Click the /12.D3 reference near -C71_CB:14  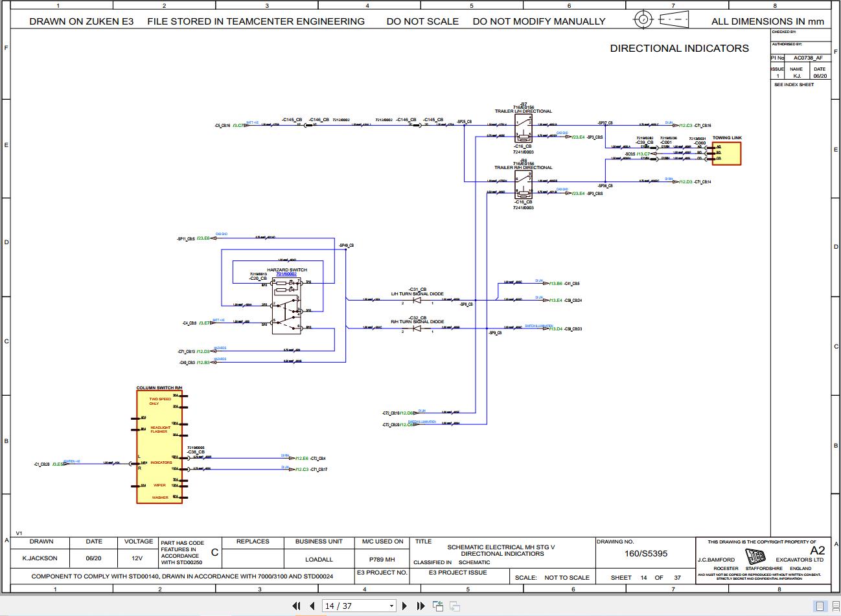pyautogui.click(x=685, y=182)
